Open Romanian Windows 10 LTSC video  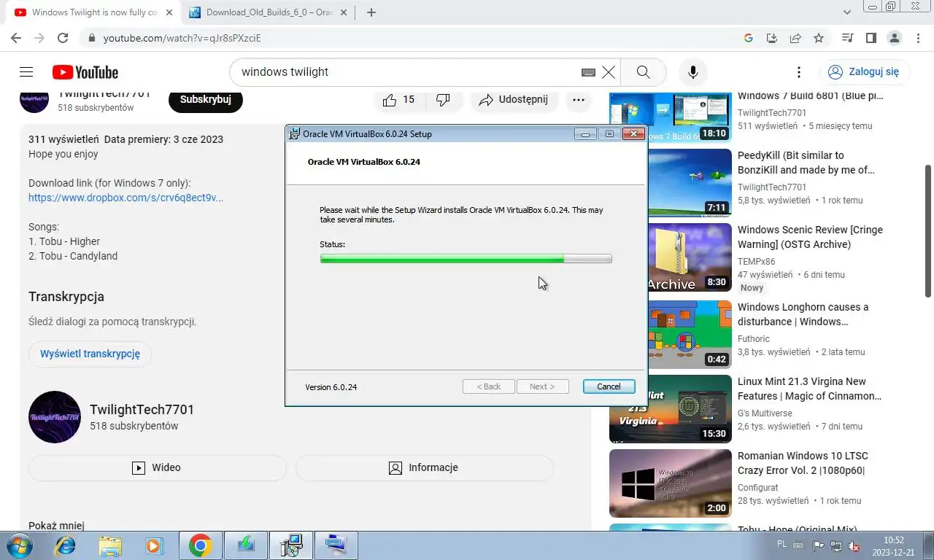pyautogui.click(x=670, y=483)
